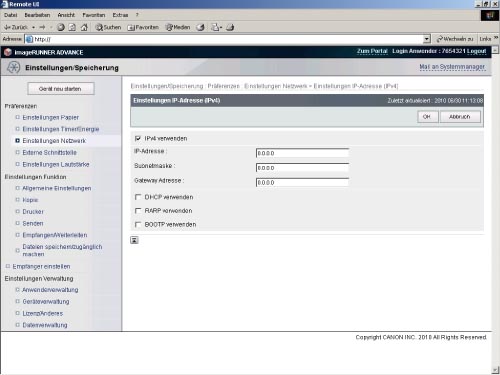Click the Remote UI window title icon
This screenshot has height=375, width=500.
[5, 4]
